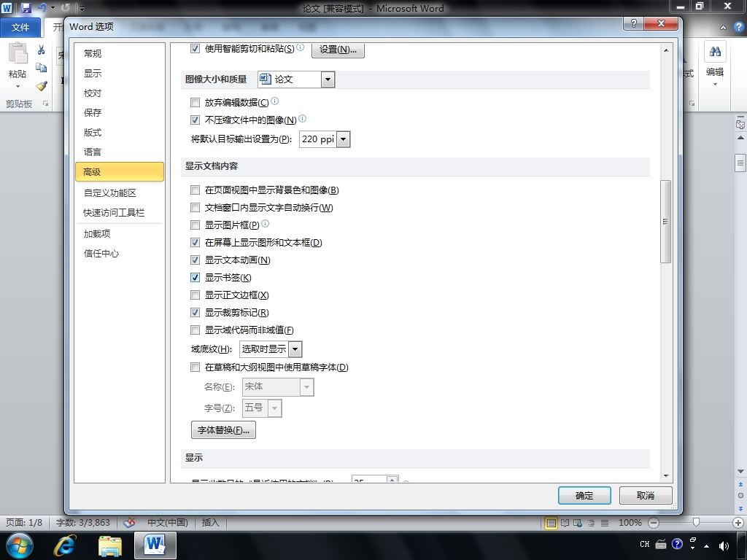The height and width of the screenshot is (560, 747).
Task: Open Word help via blue question icon
Action: pos(739,27)
